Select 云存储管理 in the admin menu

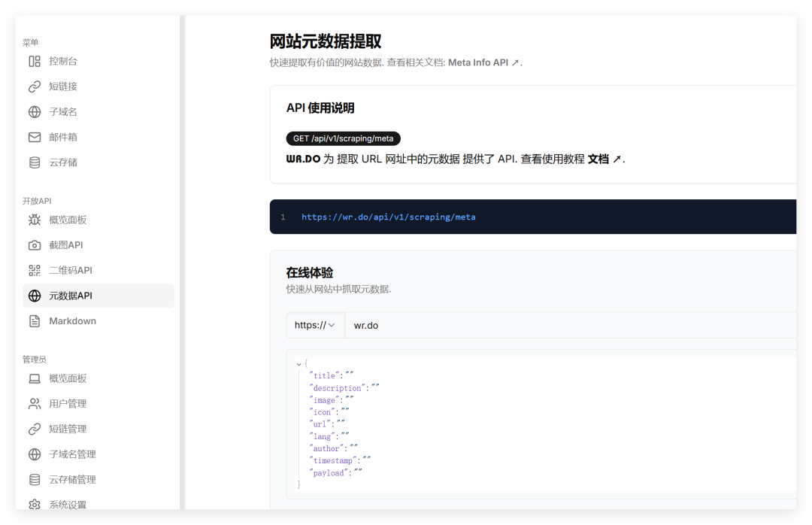(98, 480)
